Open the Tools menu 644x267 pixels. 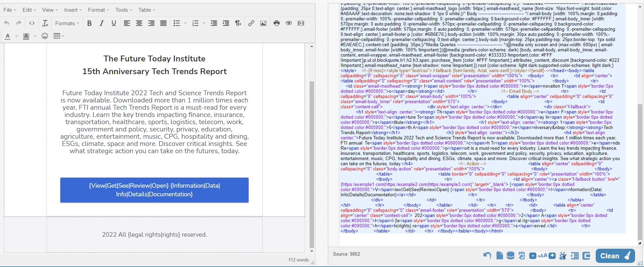point(124,10)
